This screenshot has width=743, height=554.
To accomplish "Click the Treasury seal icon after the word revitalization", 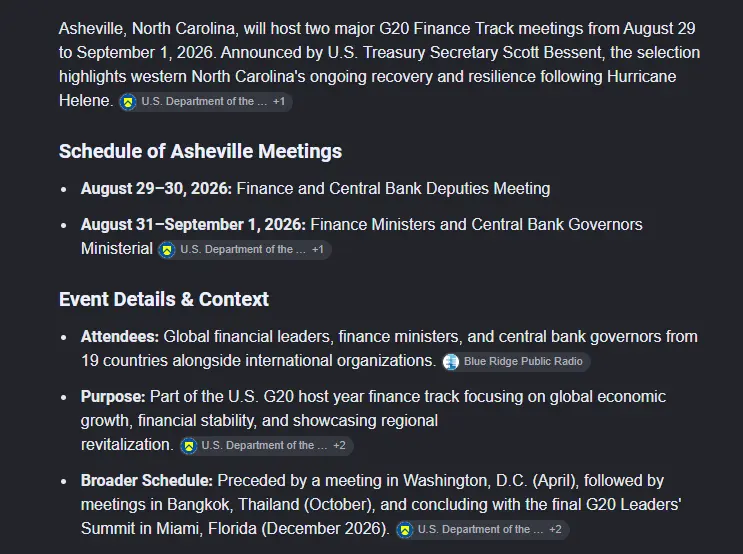I will click(x=189, y=445).
